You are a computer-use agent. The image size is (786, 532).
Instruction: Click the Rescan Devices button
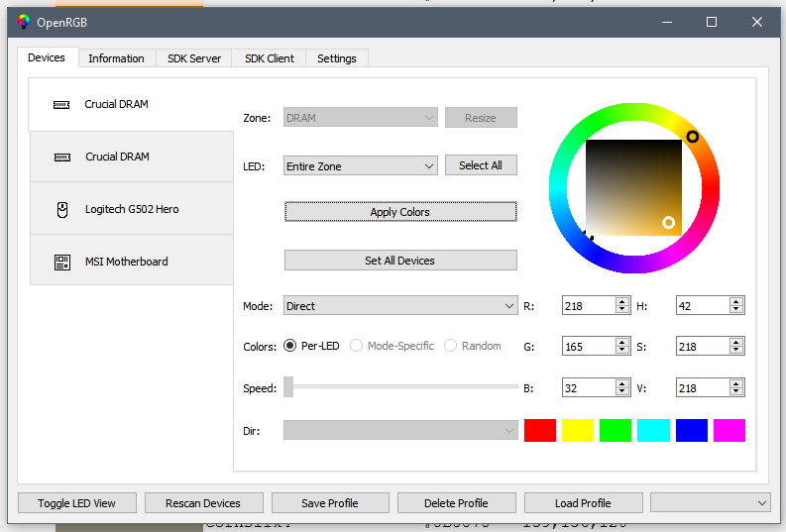click(203, 503)
